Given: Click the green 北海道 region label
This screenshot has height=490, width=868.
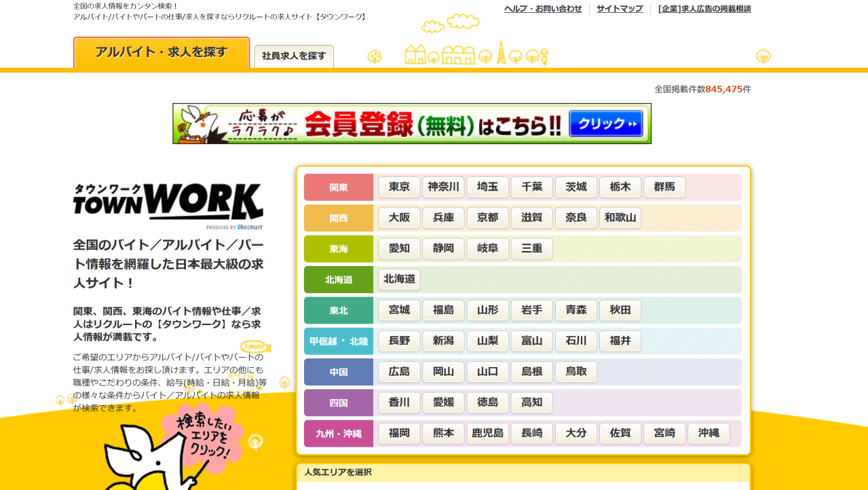Looking at the screenshot, I should [339, 280].
